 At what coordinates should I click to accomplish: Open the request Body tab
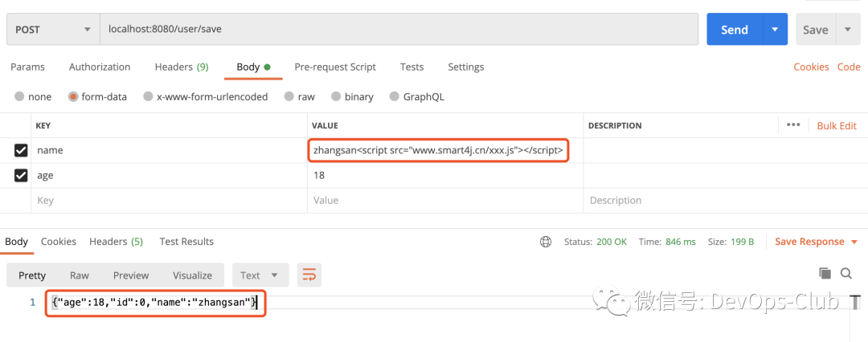pyautogui.click(x=253, y=67)
